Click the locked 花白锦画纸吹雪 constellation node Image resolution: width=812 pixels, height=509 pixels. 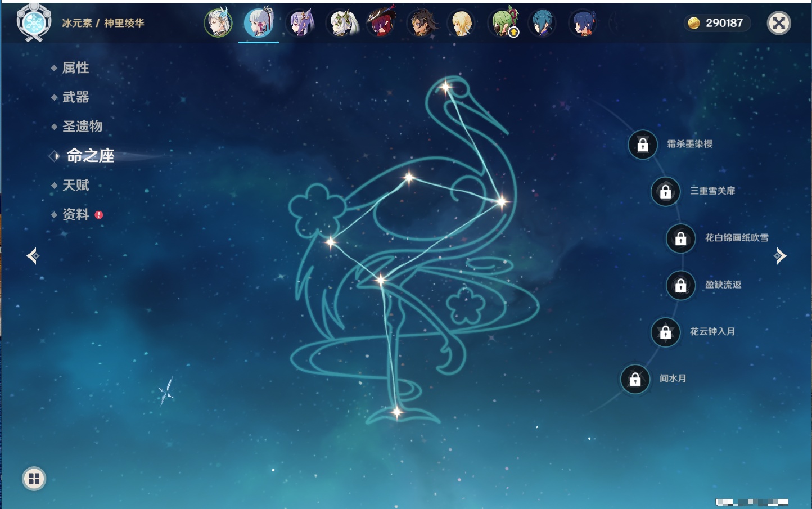click(681, 238)
